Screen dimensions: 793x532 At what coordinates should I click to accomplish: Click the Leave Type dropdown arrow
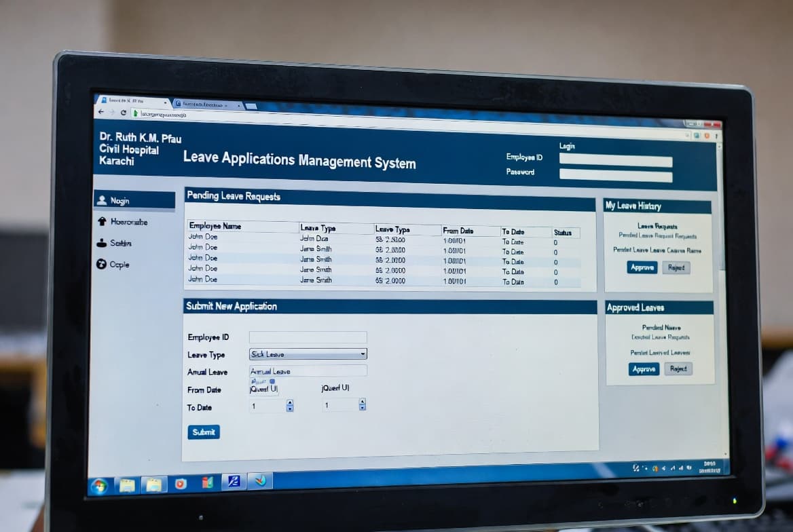point(363,354)
